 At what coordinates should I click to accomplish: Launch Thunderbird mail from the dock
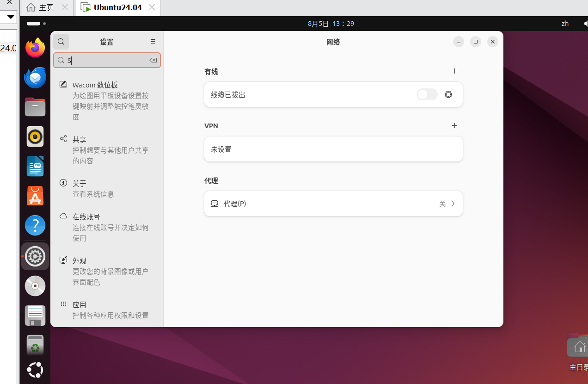(x=35, y=77)
